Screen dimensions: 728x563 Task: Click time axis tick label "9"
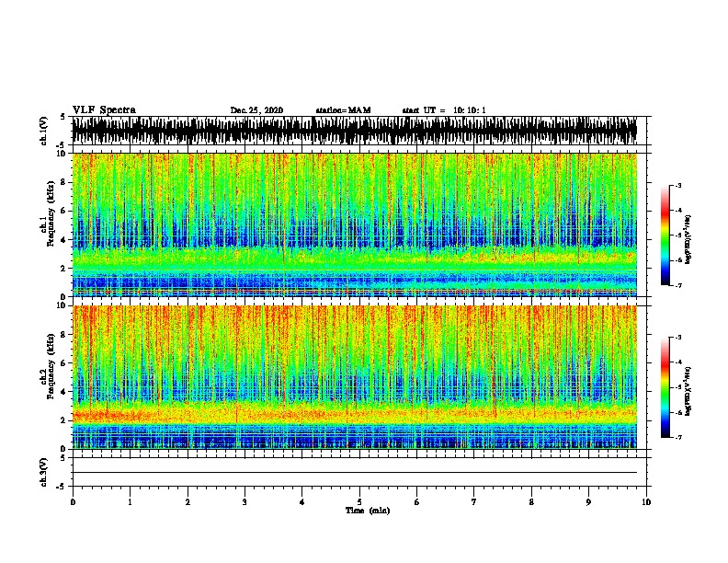point(588,502)
